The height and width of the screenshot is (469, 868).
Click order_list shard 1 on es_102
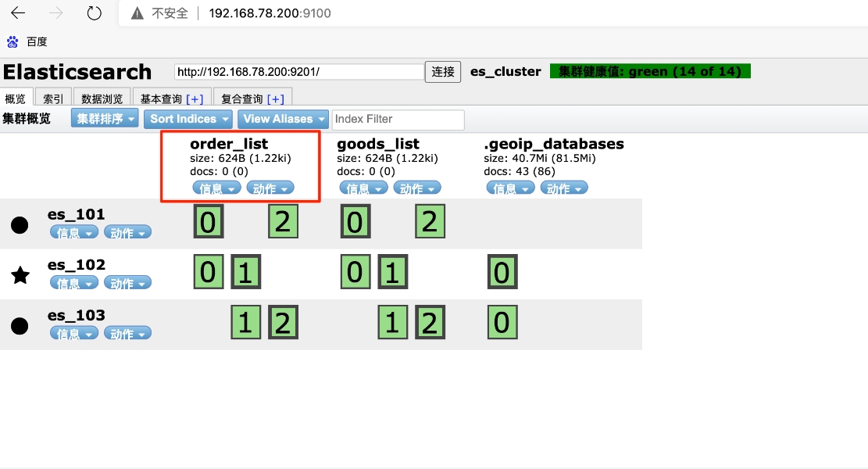245,273
